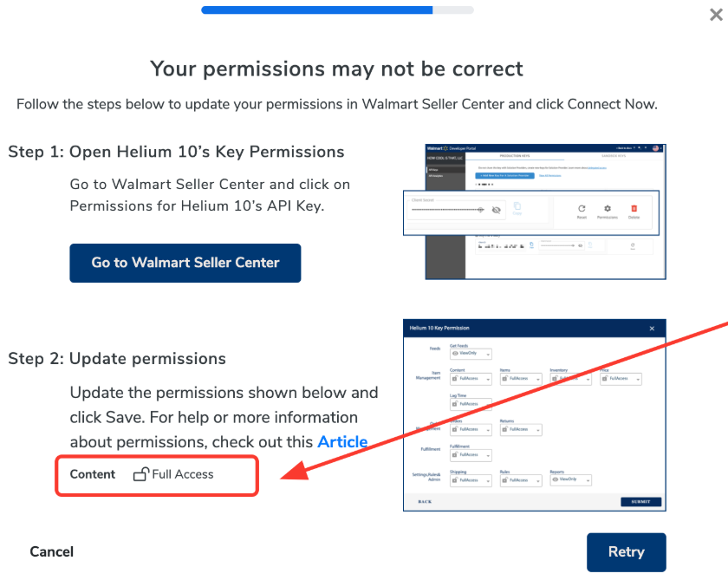Open the Shipping permission dropdown
This screenshot has width=728, height=580.
point(471,479)
